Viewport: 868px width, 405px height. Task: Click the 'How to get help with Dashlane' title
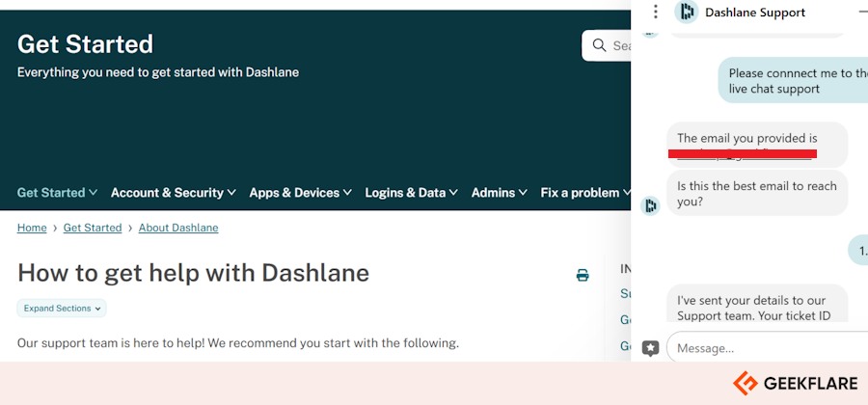193,273
